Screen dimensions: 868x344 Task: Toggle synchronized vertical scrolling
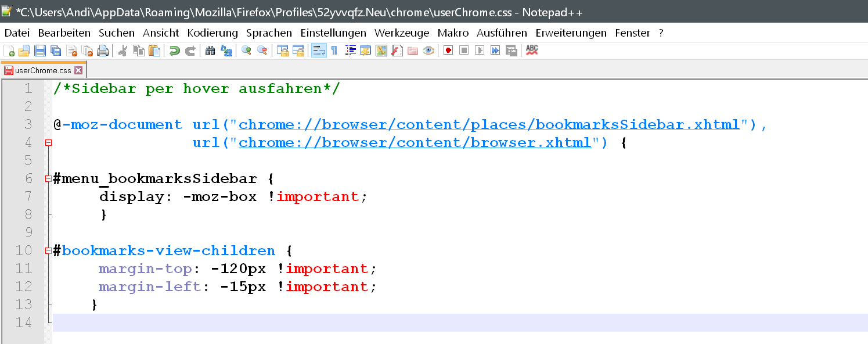point(283,51)
